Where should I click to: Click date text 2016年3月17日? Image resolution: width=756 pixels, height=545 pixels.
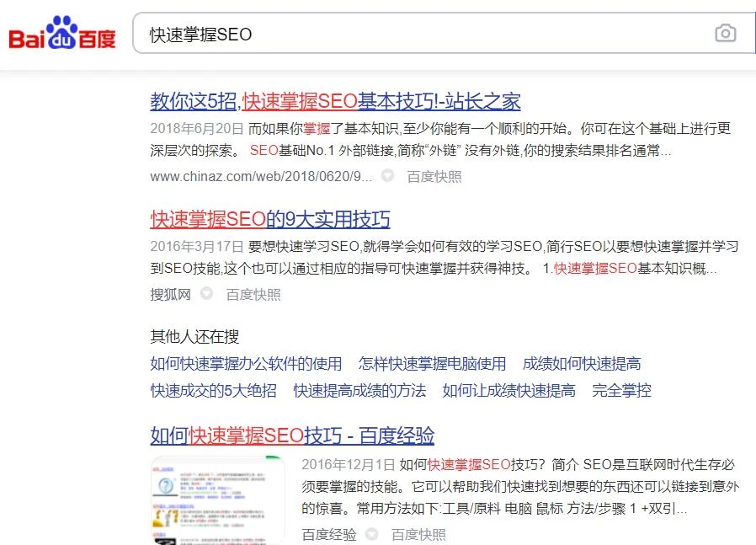(x=197, y=247)
